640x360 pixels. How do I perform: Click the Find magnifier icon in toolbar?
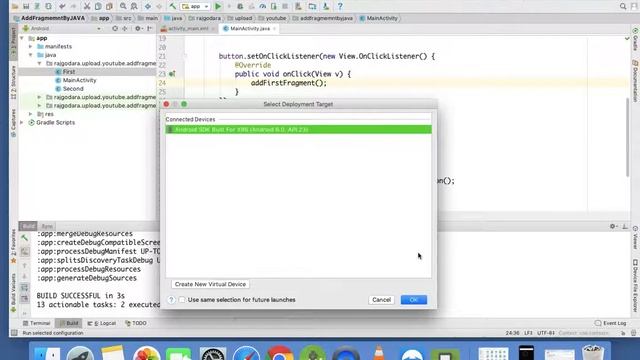point(123,6)
